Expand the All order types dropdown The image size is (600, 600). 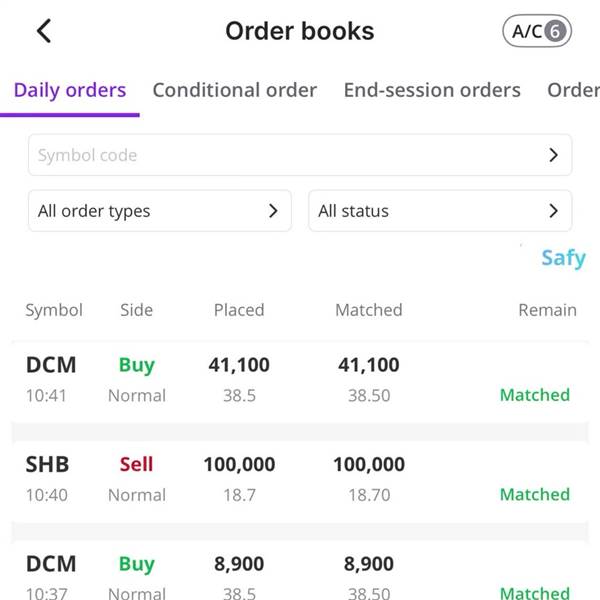click(160, 211)
